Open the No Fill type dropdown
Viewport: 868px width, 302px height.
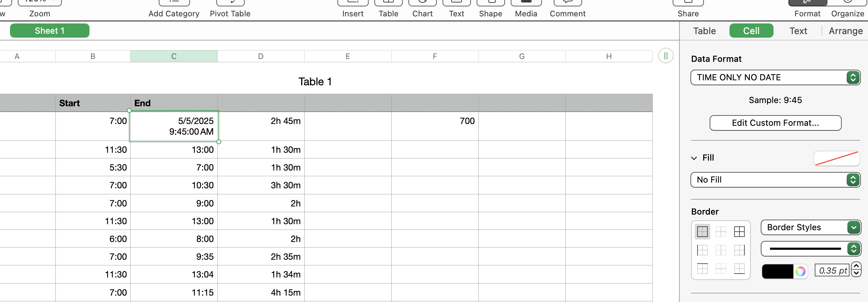(x=775, y=180)
